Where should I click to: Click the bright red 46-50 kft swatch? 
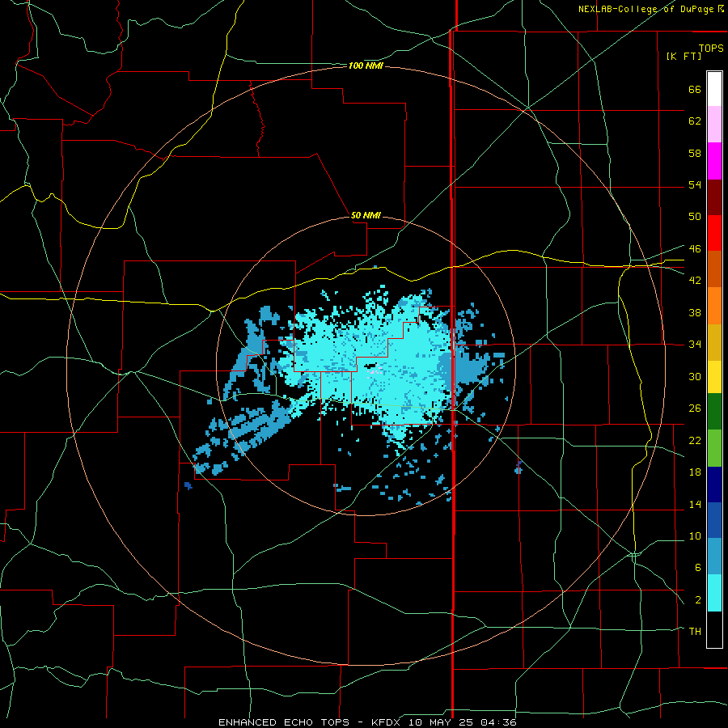click(x=714, y=233)
